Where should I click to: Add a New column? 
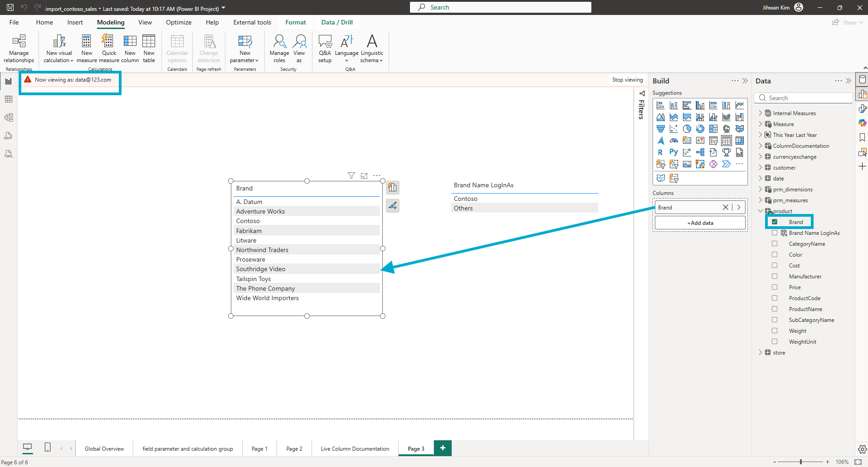pyautogui.click(x=130, y=49)
